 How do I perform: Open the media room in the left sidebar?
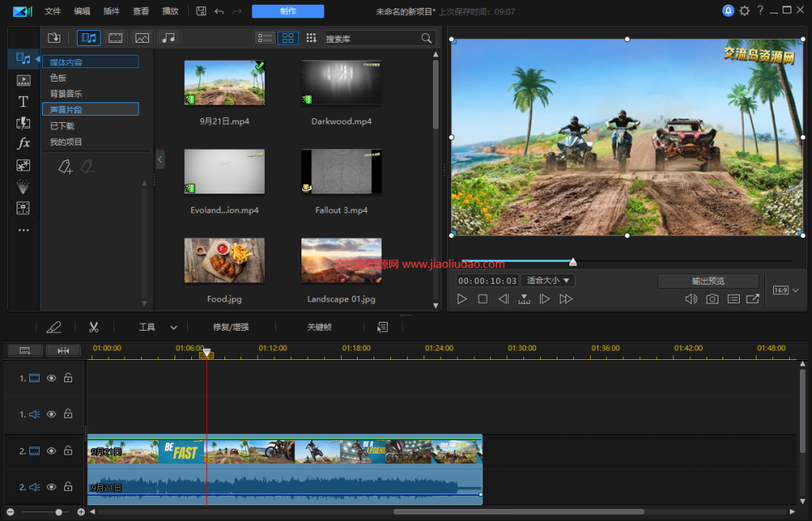(23, 59)
